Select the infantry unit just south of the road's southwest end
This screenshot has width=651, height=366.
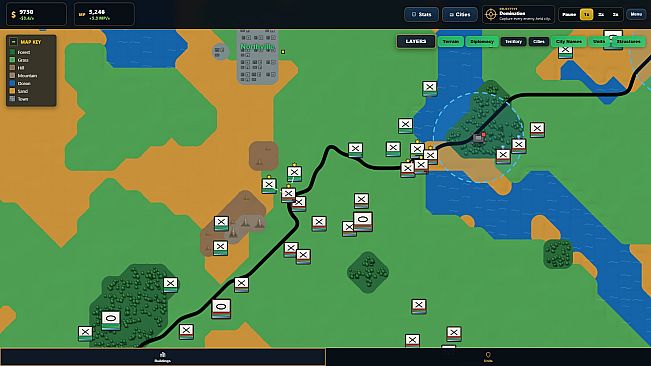[186, 332]
